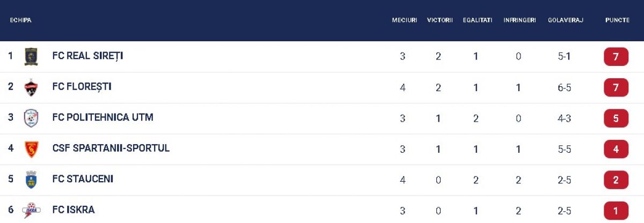644x223 pixels.
Task: Click the FC Stauceni team crest
Action: click(x=31, y=180)
